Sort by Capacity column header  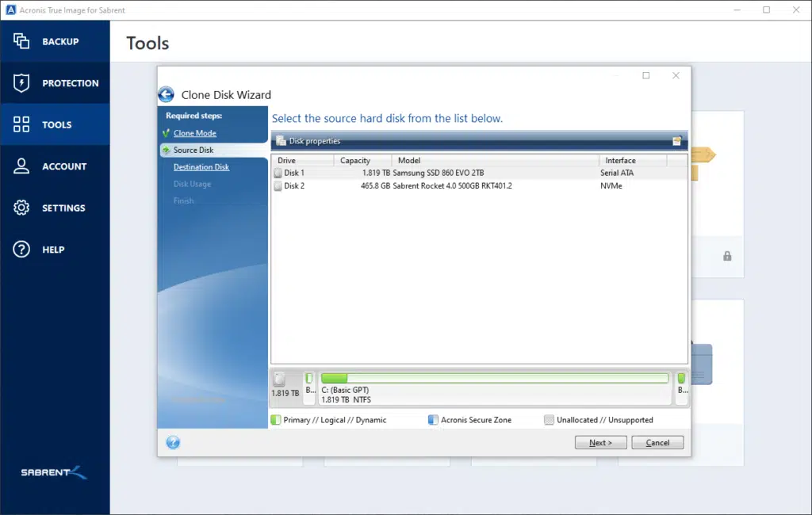tap(362, 161)
